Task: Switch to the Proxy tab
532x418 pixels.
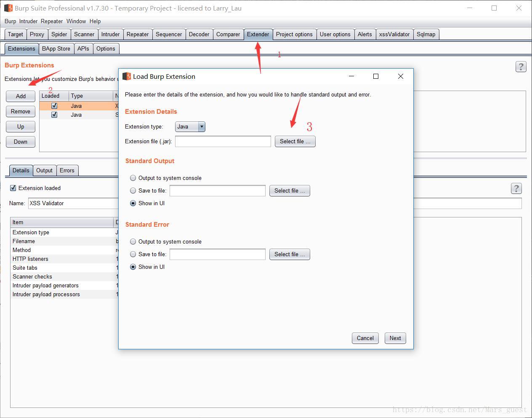Action: pyautogui.click(x=37, y=34)
